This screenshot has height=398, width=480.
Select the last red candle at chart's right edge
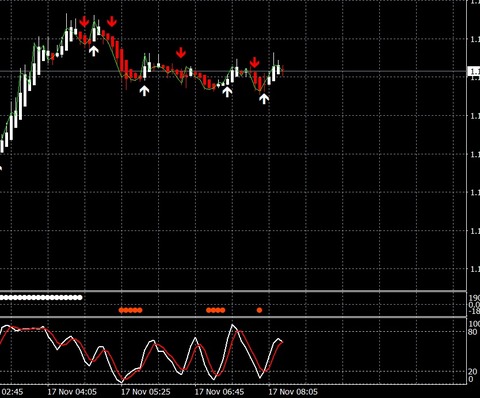point(283,71)
